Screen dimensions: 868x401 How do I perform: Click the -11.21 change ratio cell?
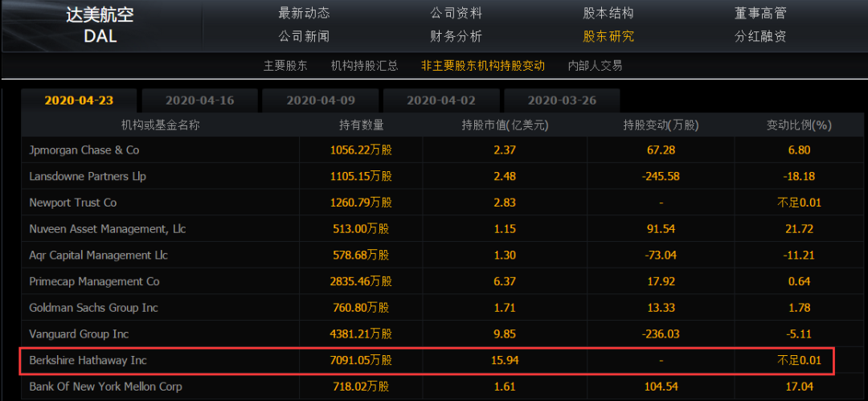tap(799, 256)
